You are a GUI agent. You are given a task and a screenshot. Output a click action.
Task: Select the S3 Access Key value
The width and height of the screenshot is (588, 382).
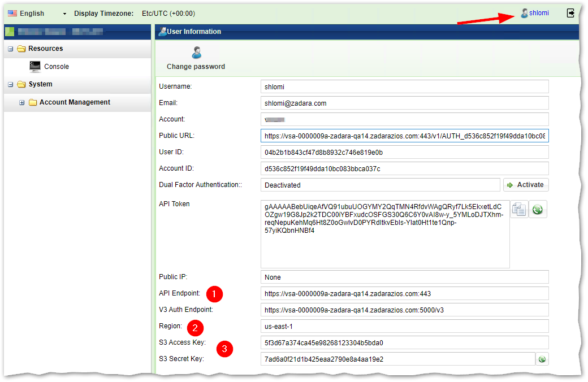coord(404,342)
